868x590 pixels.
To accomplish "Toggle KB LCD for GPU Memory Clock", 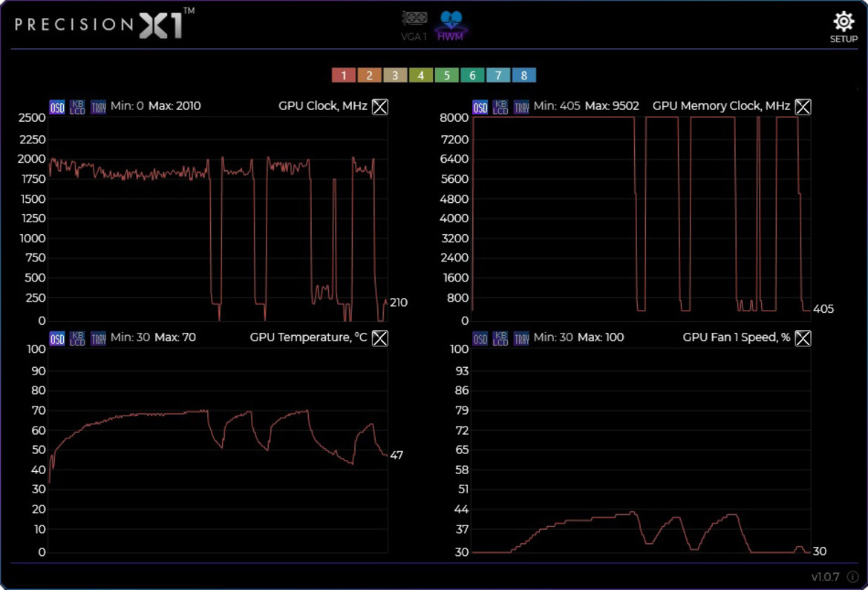I will pos(500,107).
